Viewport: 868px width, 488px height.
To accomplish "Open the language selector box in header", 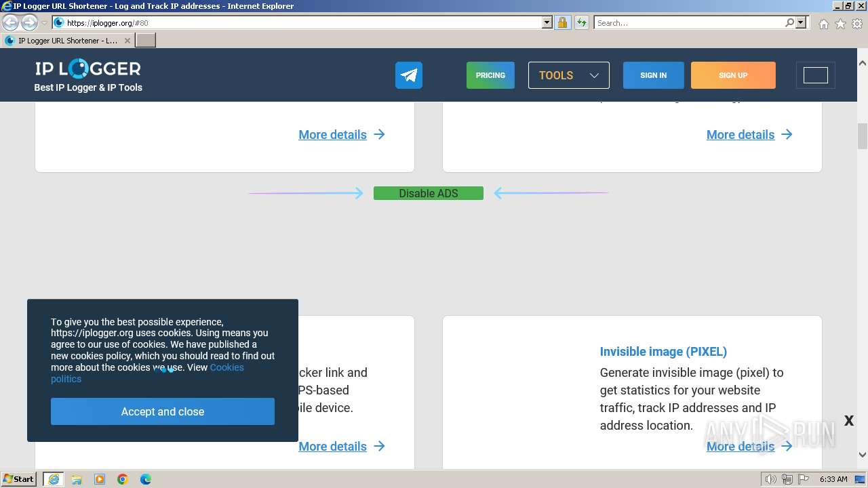I will coord(816,75).
